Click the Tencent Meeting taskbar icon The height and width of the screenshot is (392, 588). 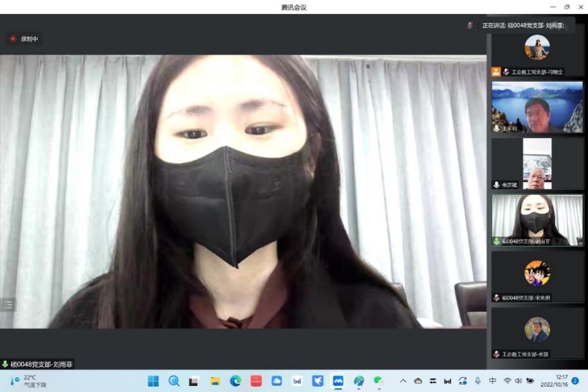point(338,381)
